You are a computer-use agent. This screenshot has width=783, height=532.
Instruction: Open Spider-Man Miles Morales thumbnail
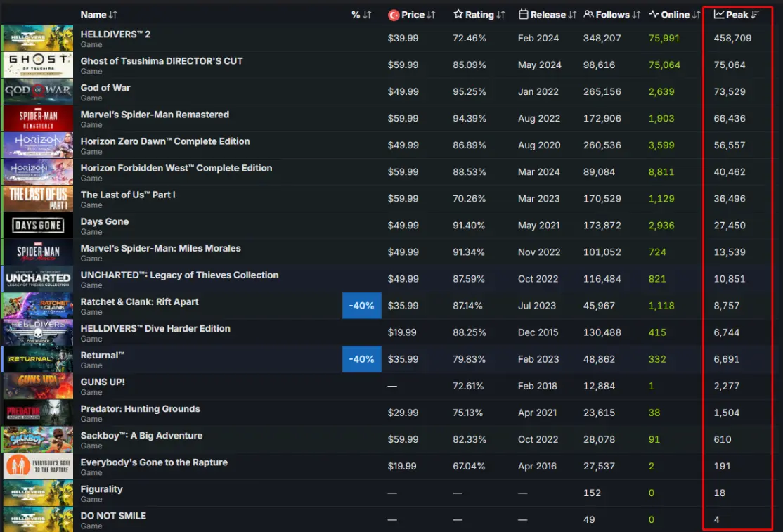point(38,252)
